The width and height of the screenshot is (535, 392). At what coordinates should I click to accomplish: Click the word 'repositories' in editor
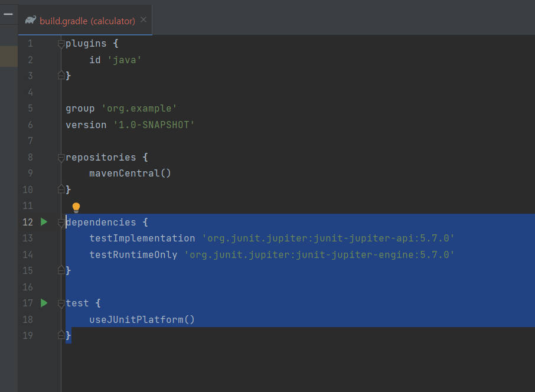pos(101,157)
